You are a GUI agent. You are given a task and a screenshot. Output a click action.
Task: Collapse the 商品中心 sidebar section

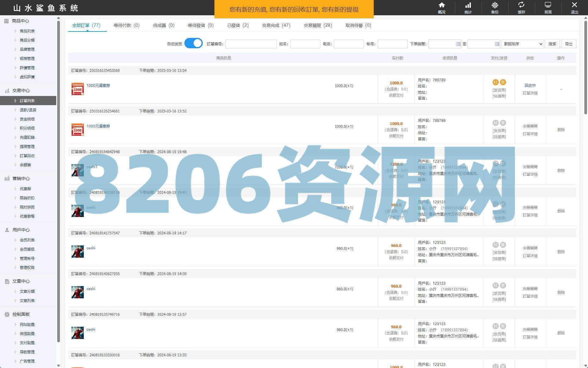click(20, 21)
